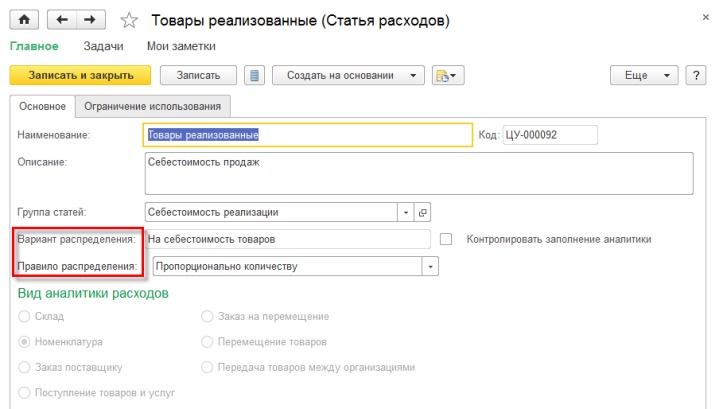The image size is (720, 409).
Task: Close the form with the X icon
Action: point(706,17)
